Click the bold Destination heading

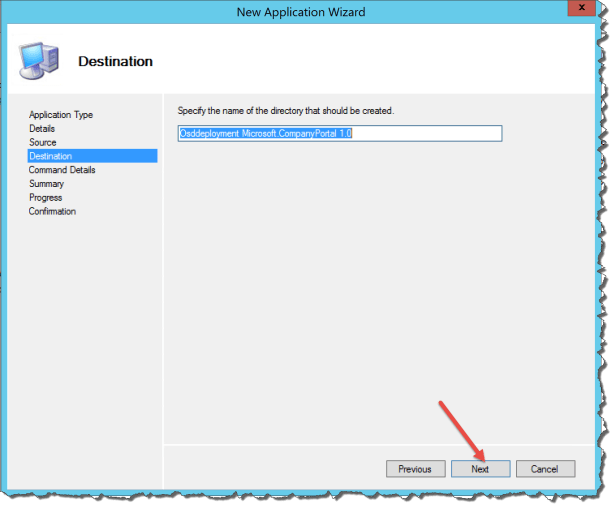tap(115, 62)
